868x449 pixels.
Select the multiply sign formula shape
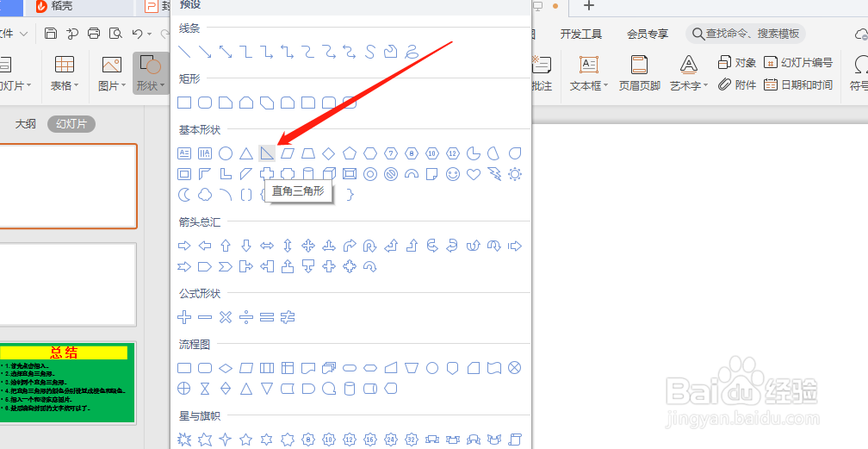(x=226, y=317)
